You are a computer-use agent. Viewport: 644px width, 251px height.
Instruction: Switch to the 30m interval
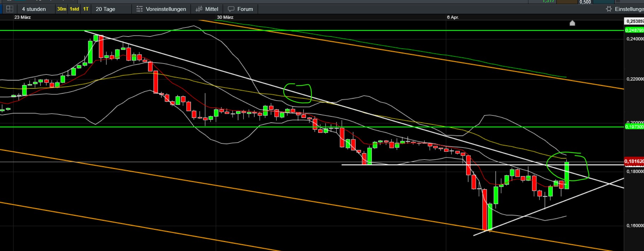(62, 9)
